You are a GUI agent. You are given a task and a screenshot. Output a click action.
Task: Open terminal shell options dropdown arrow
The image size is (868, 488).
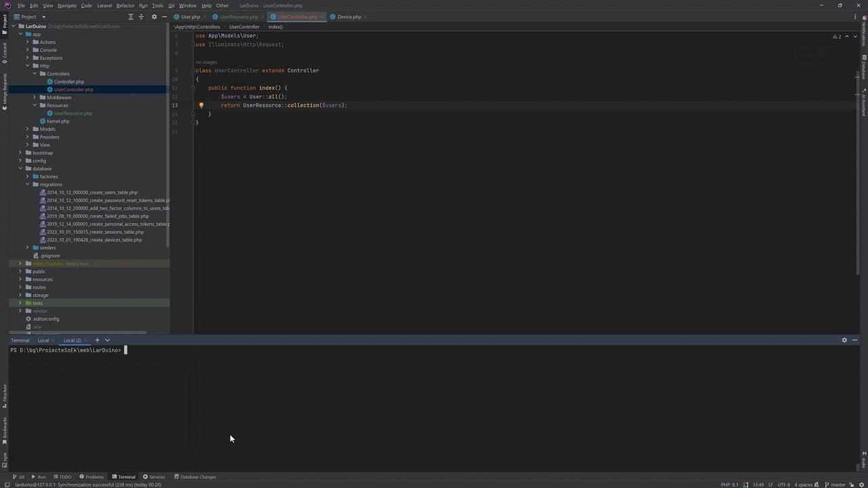tap(107, 340)
